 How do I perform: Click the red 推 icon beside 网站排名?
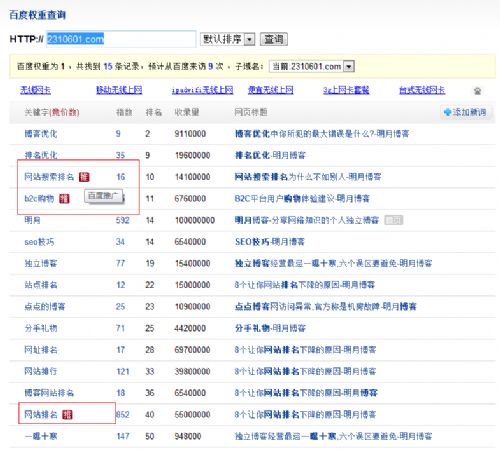point(67,415)
